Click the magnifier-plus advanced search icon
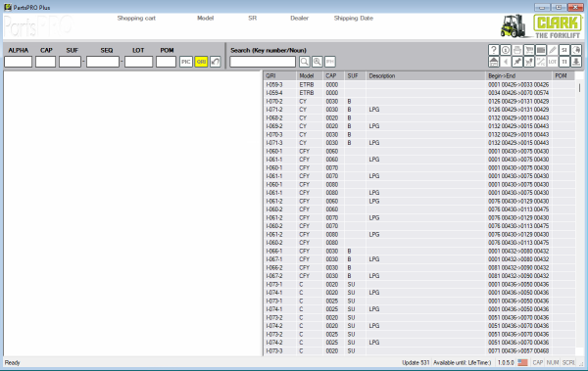 tap(318, 62)
